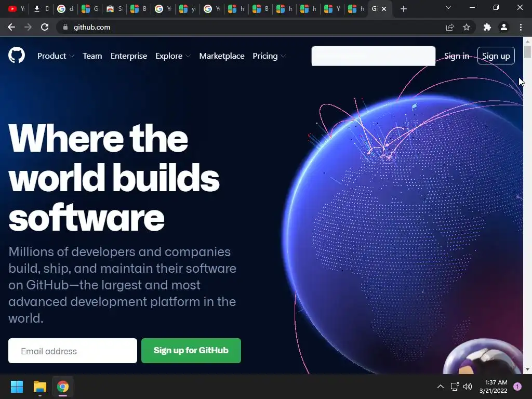Open the Chrome profile avatar

click(x=504, y=27)
